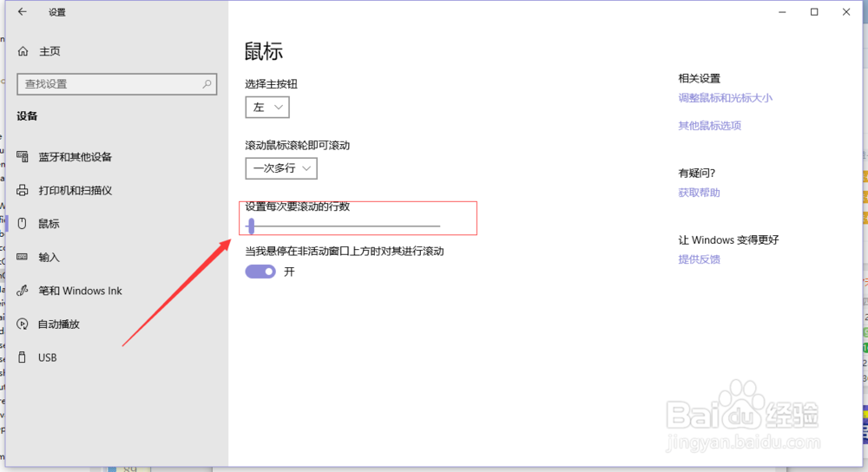Minimize the Settings window
Viewport: 868px width, 472px height.
point(782,11)
